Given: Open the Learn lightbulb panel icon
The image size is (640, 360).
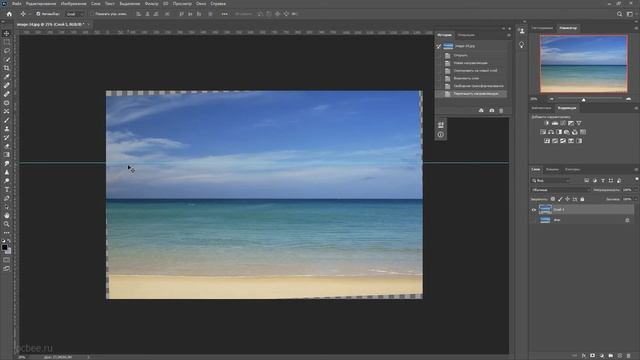Looking at the screenshot, I should [x=522, y=44].
